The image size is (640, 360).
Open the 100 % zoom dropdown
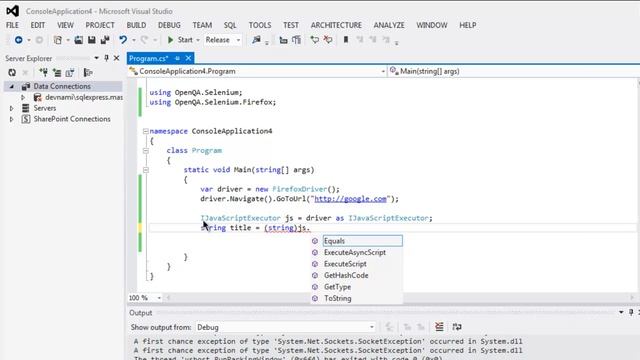click(x=159, y=298)
